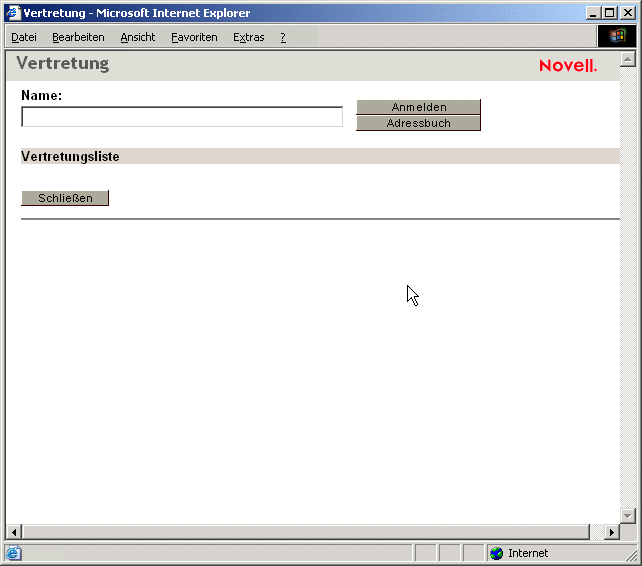
Task: Open the Bearbeiten menu
Action: pyautogui.click(x=78, y=37)
